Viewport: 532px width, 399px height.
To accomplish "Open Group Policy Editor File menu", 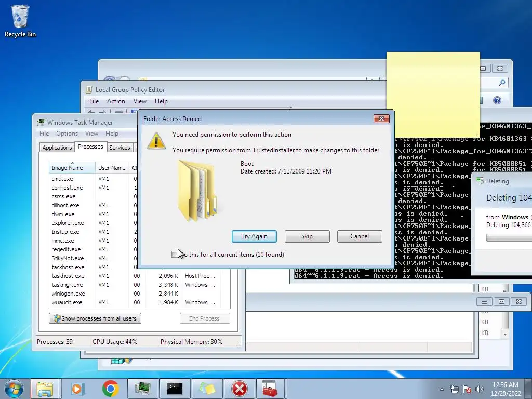I will coord(94,101).
